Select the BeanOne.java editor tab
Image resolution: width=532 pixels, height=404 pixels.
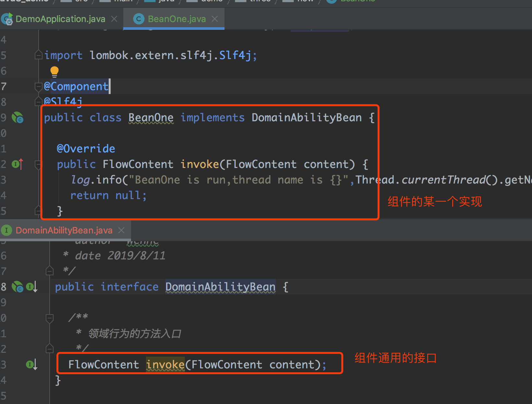pyautogui.click(x=177, y=19)
